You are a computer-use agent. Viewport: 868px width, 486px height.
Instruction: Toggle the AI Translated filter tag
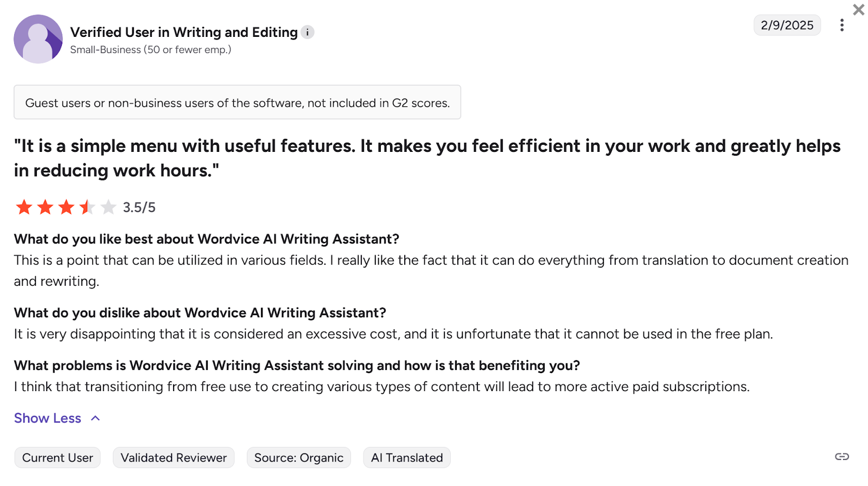(x=406, y=457)
